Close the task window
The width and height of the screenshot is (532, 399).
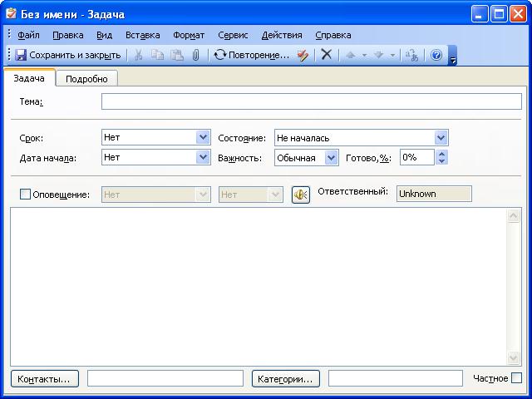[519, 14]
